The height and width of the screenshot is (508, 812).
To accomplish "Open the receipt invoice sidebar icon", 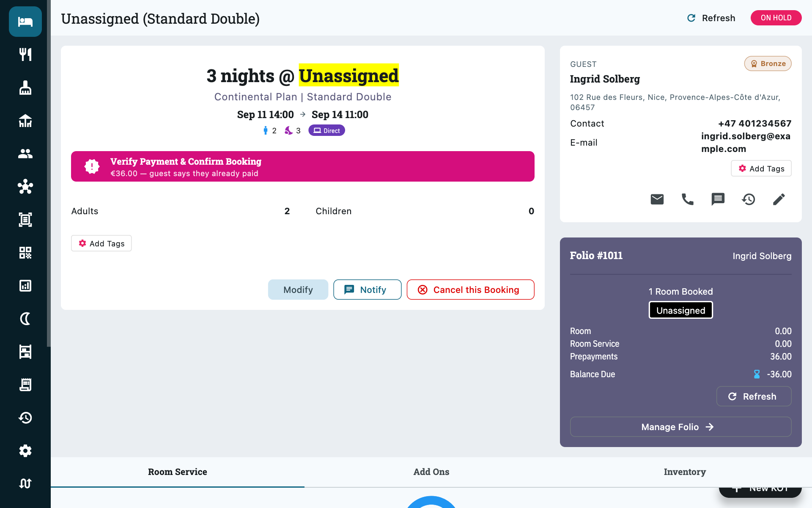I will pyautogui.click(x=25, y=385).
